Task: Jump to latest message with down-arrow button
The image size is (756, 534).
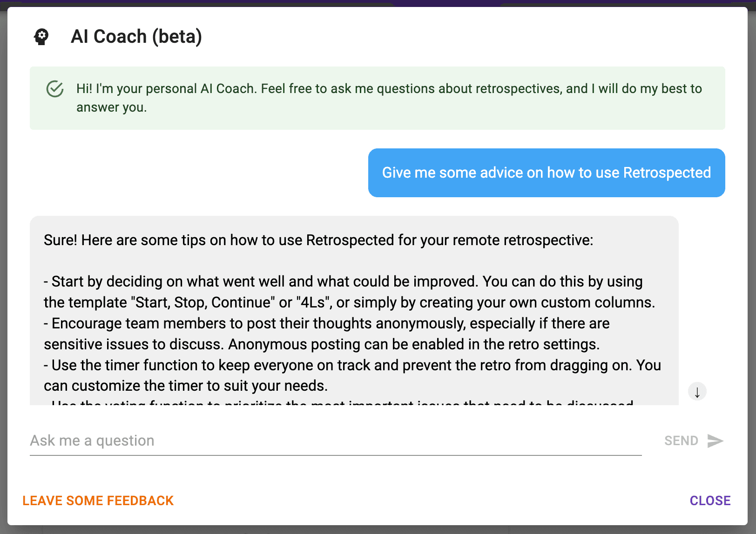Action: pos(697,392)
